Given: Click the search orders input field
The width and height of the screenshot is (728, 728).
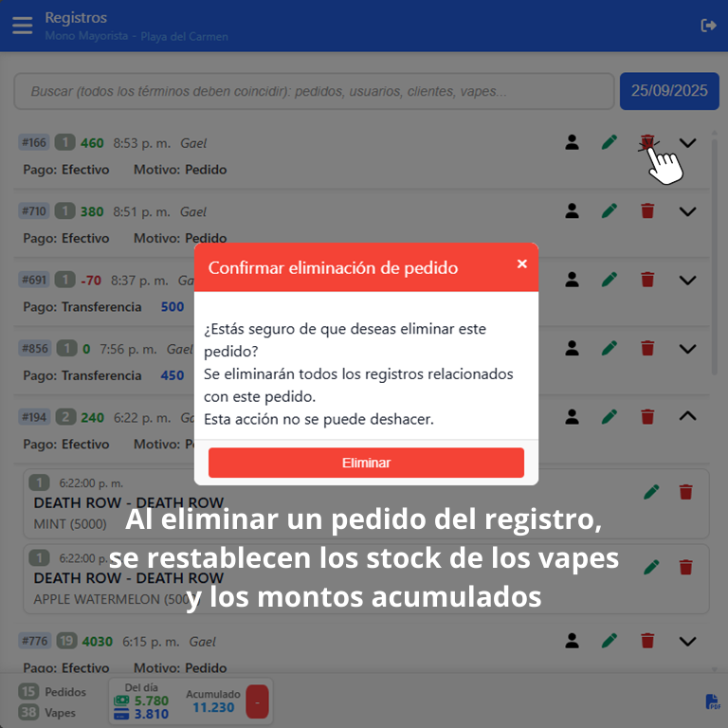Looking at the screenshot, I should (314, 91).
